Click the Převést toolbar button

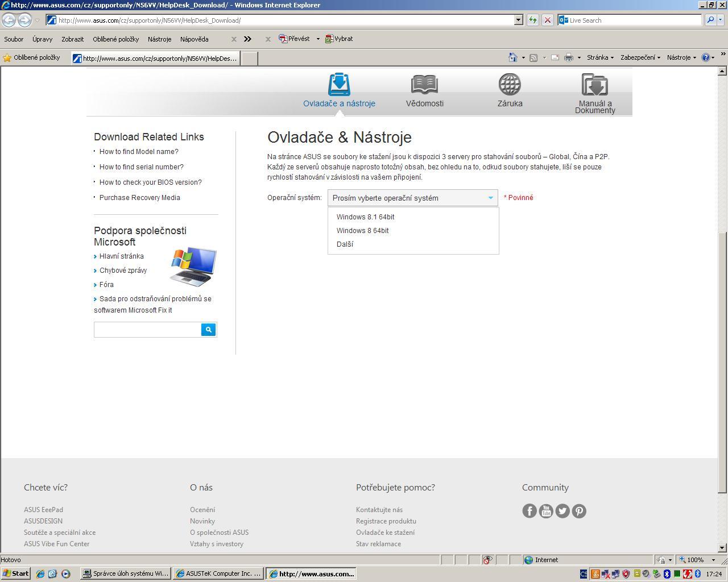pyautogui.click(x=294, y=39)
